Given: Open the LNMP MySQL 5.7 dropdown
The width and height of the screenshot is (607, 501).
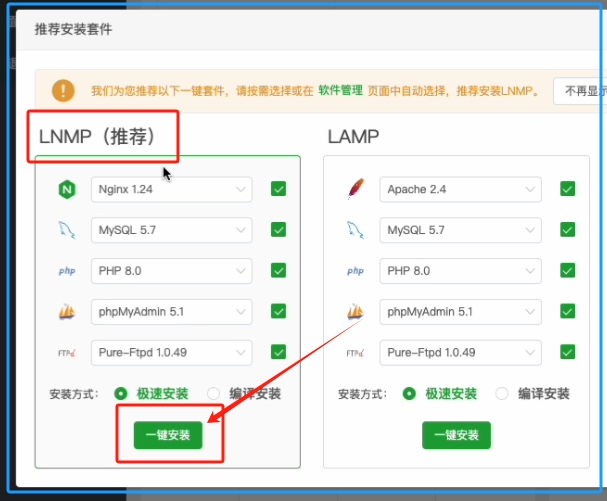Looking at the screenshot, I should 171,230.
